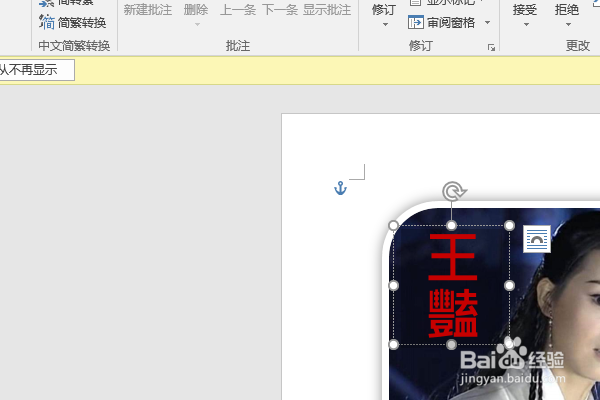The image size is (600, 400).
Task: Click the 简繁转换 conversion button
Action: [x=72, y=23]
